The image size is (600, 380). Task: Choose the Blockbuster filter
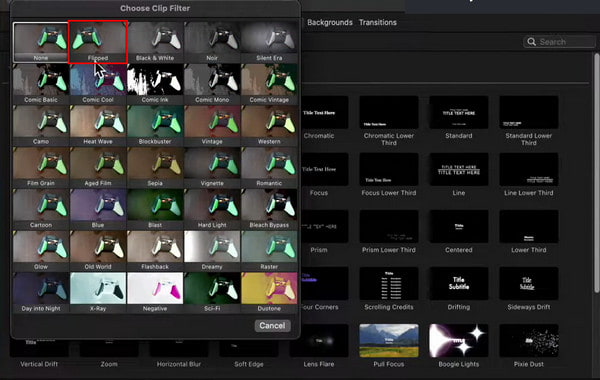coord(155,126)
